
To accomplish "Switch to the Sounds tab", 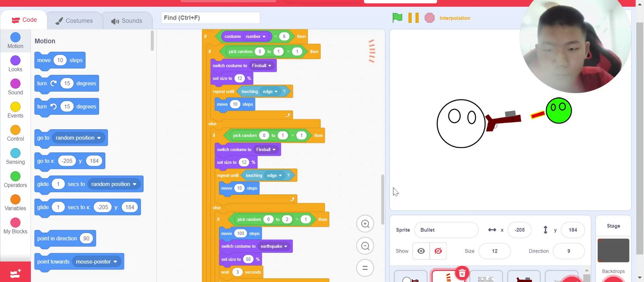I will click(x=127, y=21).
